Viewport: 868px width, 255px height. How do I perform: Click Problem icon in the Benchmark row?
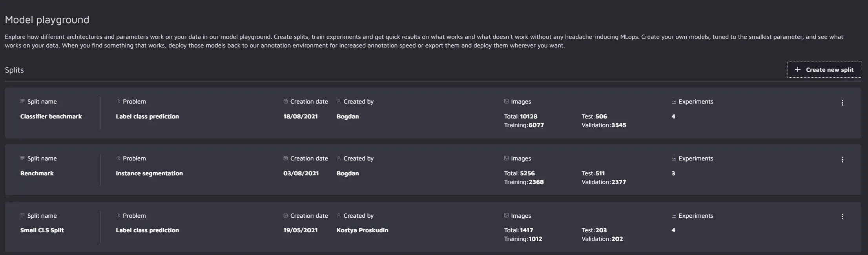click(x=118, y=158)
